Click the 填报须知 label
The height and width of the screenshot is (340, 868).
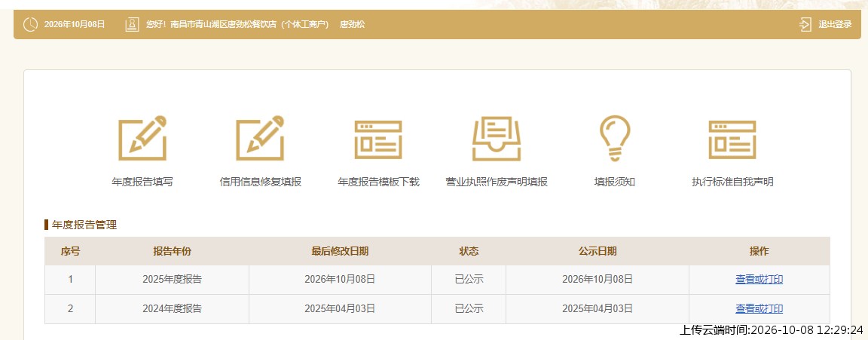(x=615, y=182)
